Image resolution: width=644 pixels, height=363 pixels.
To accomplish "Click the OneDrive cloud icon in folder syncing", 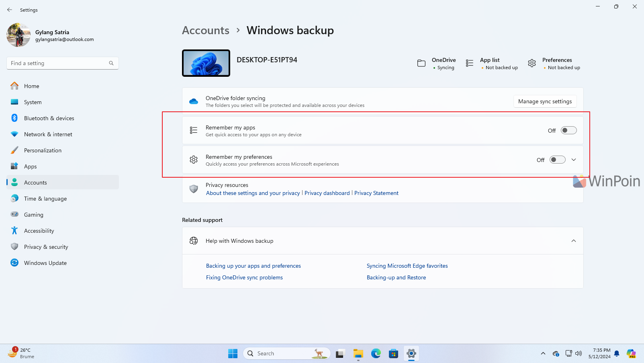I will pos(194,101).
